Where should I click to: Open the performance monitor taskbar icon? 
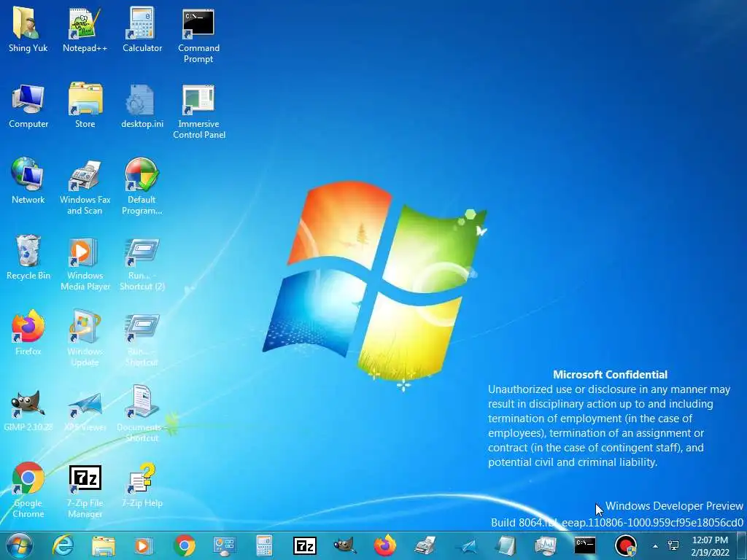(546, 545)
